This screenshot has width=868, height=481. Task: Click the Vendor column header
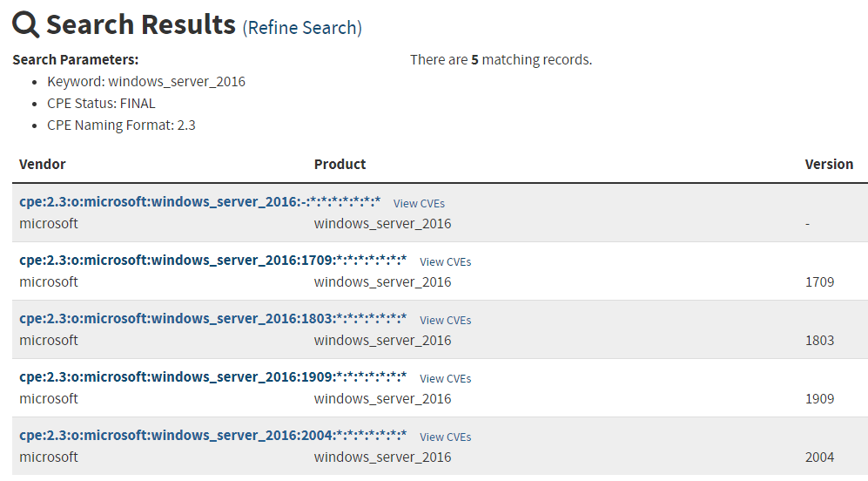[43, 164]
